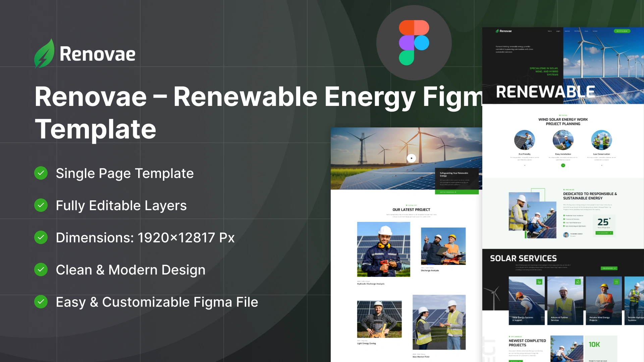Open the Hydraulic Discharge Analysis project image
This screenshot has height=362, width=644.
(x=383, y=249)
